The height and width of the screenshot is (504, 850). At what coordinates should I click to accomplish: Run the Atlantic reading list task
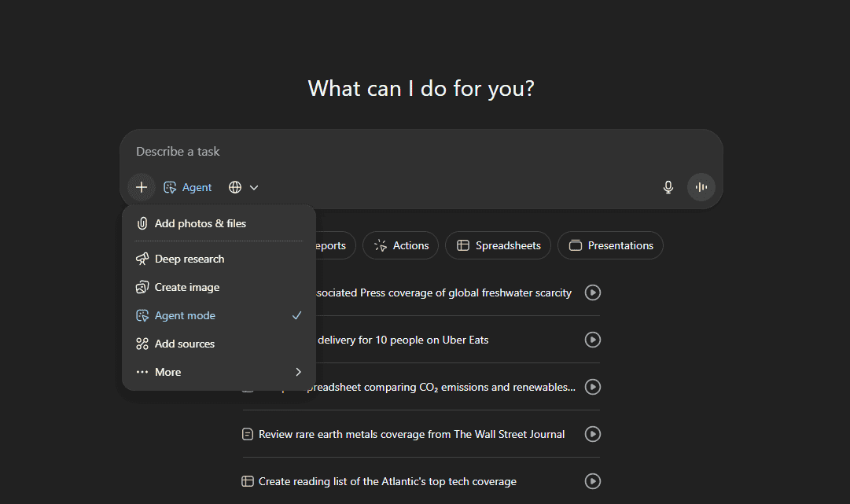tap(593, 481)
